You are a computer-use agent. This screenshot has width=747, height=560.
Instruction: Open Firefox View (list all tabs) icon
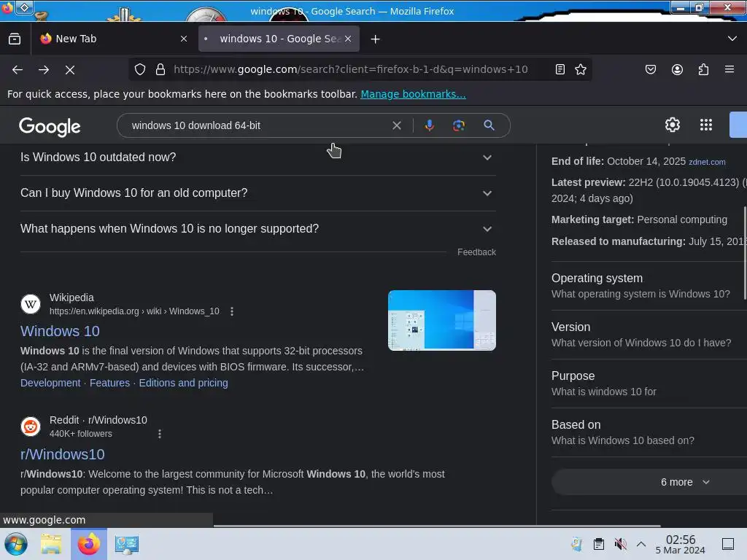point(15,39)
